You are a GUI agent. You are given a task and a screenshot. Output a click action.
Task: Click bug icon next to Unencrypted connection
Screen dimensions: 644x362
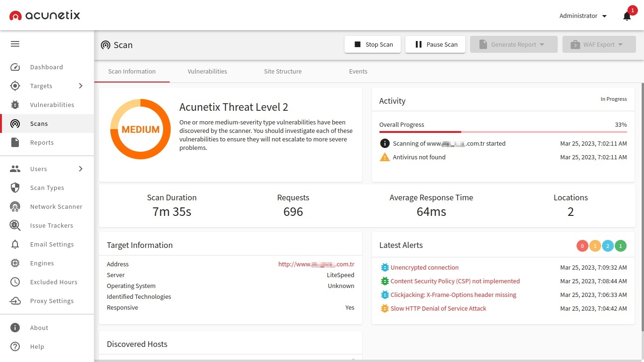coord(385,267)
